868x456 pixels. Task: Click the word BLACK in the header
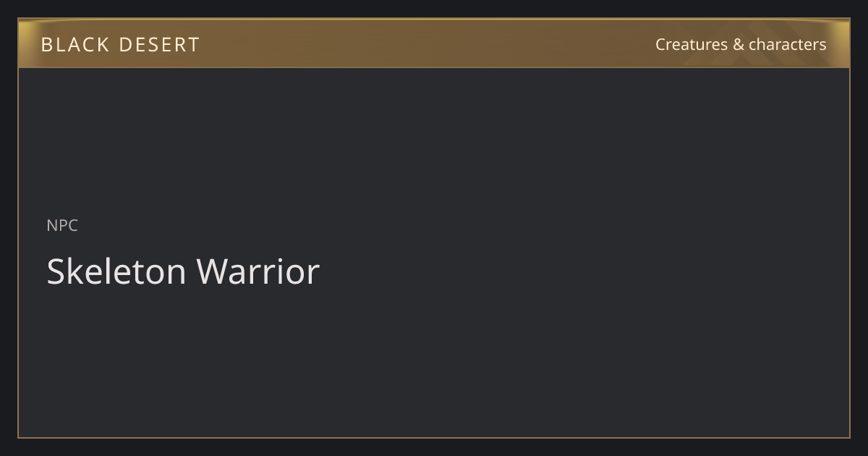point(75,44)
